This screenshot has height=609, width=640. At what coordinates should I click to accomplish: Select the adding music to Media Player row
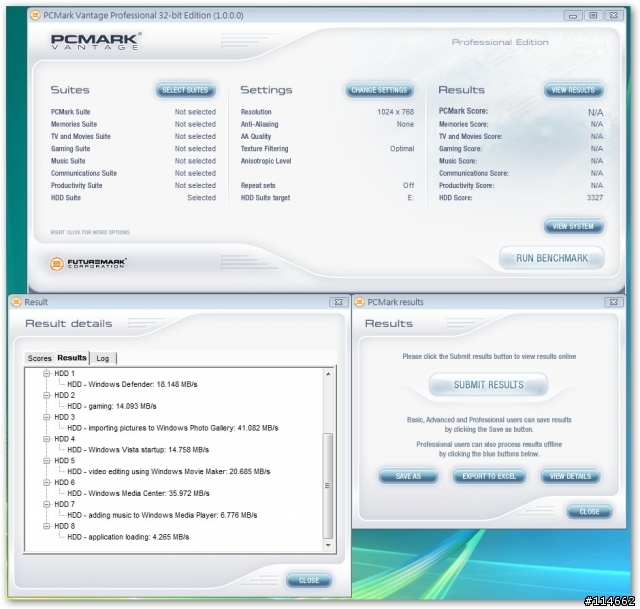coord(162,516)
